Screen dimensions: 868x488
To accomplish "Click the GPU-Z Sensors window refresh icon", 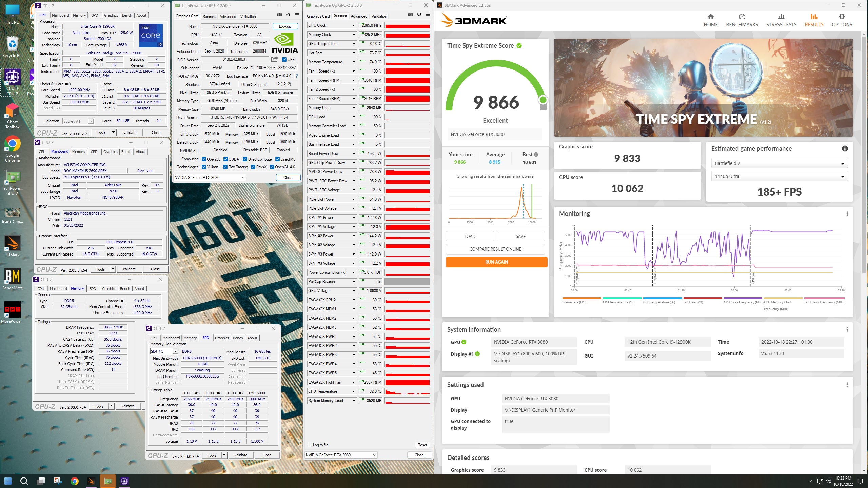I will click(x=419, y=15).
